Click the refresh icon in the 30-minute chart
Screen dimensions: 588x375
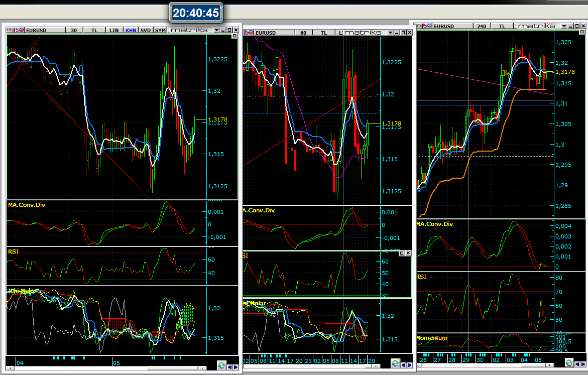tap(222, 365)
